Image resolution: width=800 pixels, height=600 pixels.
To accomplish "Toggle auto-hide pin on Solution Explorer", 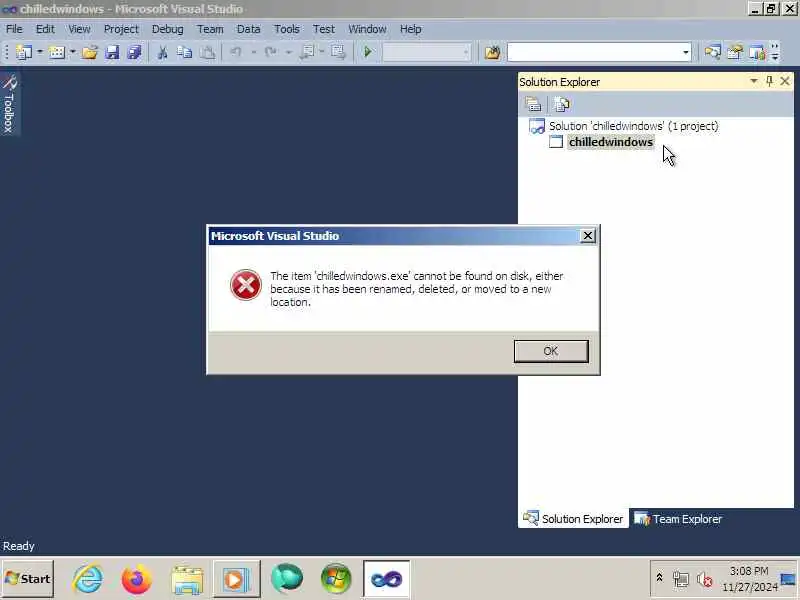I will (769, 82).
